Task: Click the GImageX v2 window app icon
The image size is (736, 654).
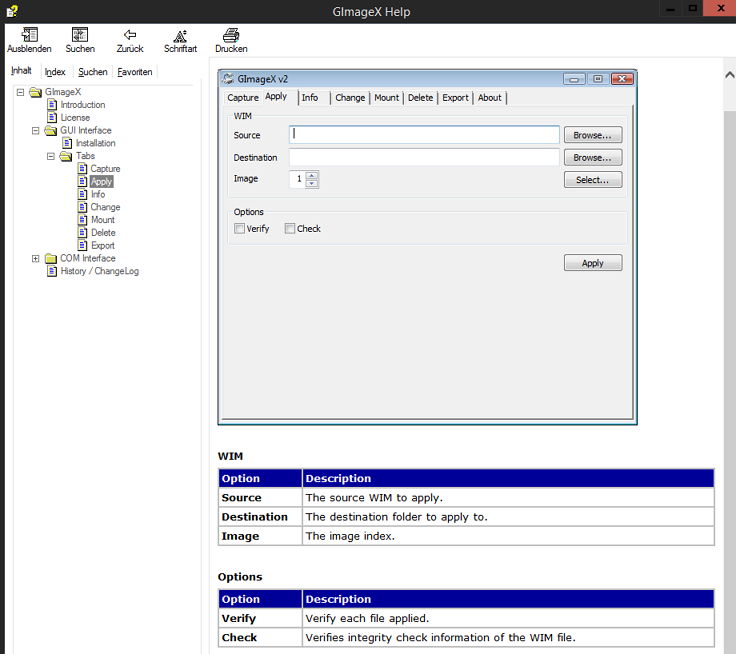Action: coord(228,79)
